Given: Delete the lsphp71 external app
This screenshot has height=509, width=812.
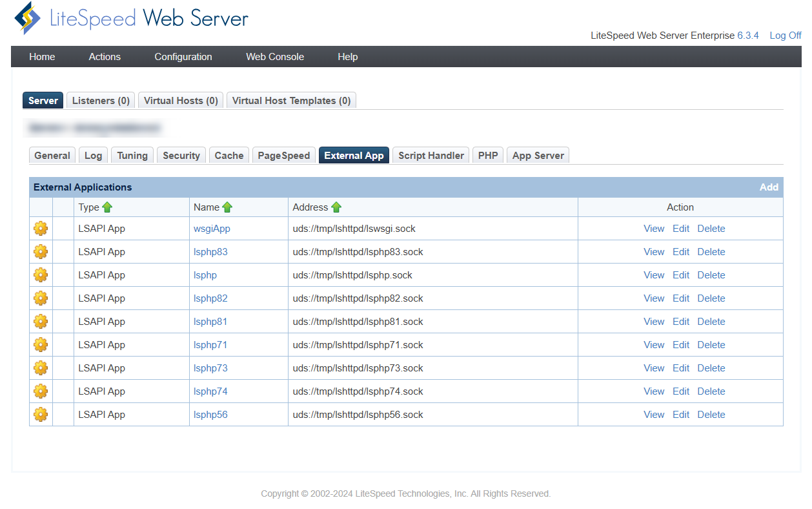Looking at the screenshot, I should click(711, 345).
